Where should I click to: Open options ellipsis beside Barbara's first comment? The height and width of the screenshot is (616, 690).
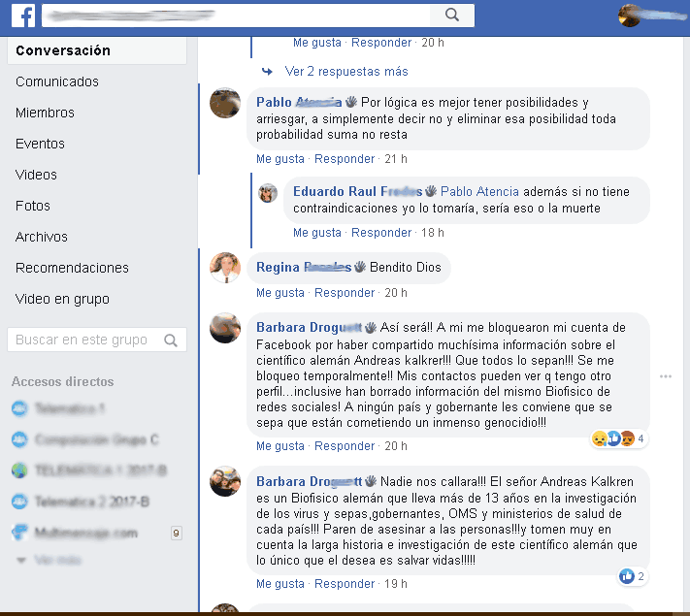666,376
